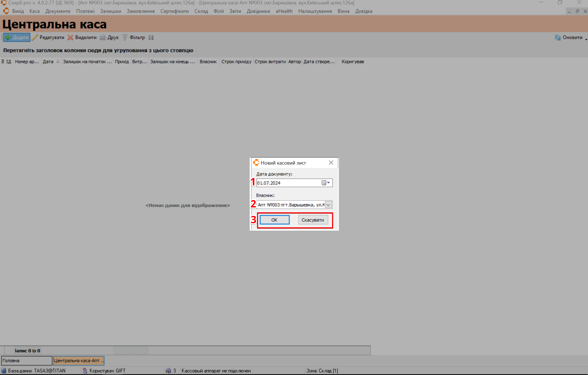Close the Новий касовий лист dialog
Screen dimensions: 588x375
(x=331, y=163)
